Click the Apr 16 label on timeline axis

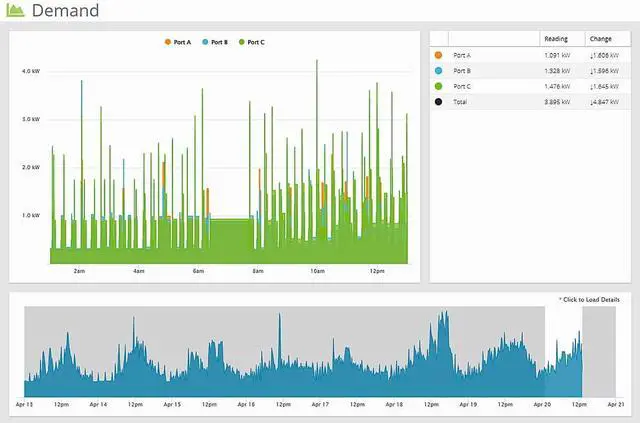click(x=245, y=404)
